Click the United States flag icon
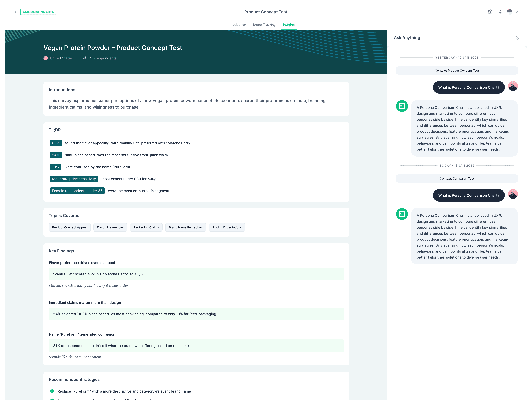532x405 pixels. (x=46, y=58)
